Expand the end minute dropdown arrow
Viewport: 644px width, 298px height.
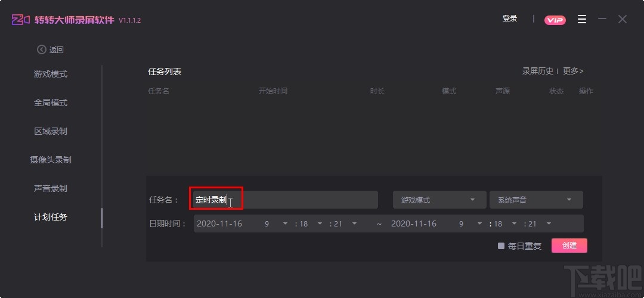click(514, 223)
